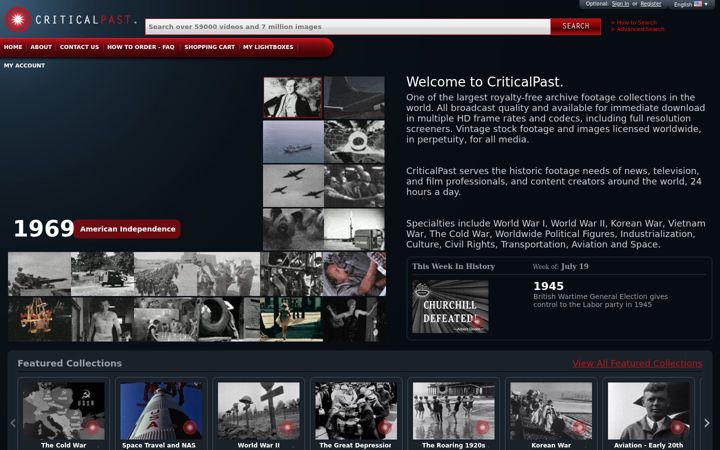Viewport: 720px width, 450px height.
Task: Click play icon on Great Depression thumbnail
Action: 385,428
